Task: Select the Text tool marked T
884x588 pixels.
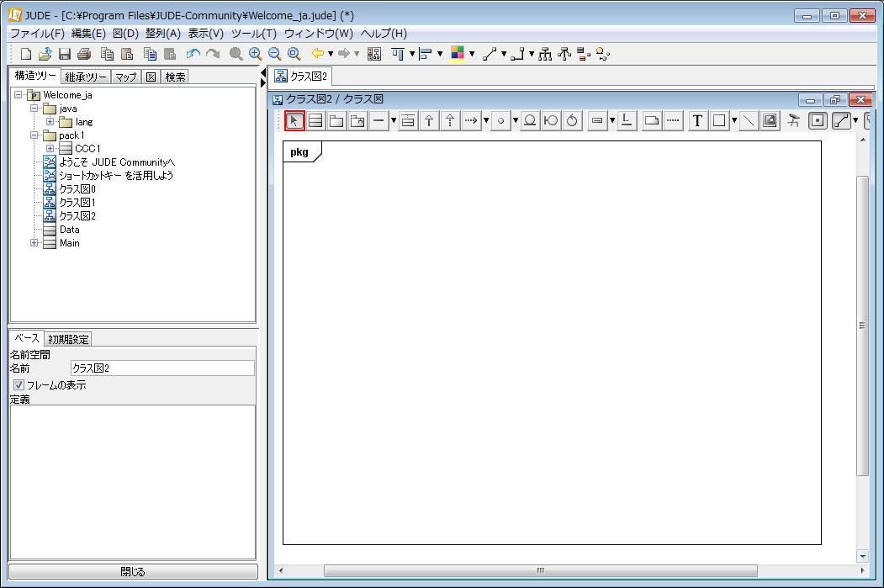Action: point(697,121)
